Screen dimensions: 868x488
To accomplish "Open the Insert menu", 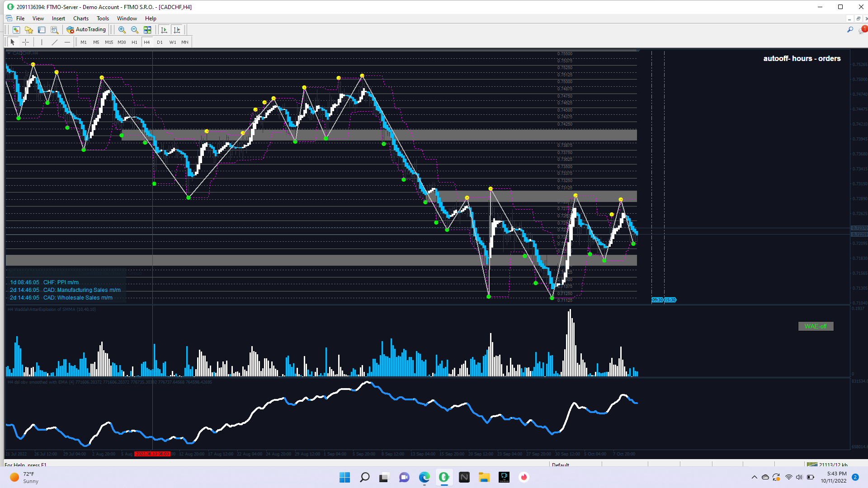I will 58,19.
